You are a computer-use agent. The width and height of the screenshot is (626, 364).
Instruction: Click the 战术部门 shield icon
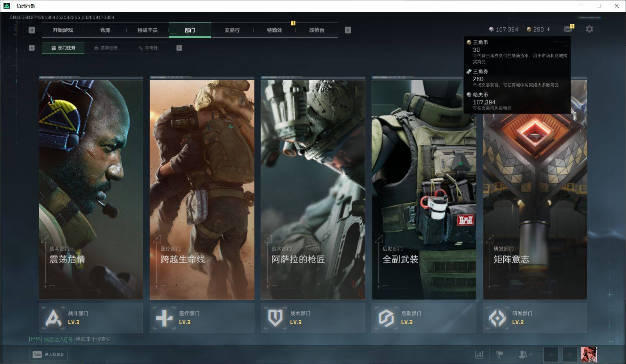[x=275, y=318]
